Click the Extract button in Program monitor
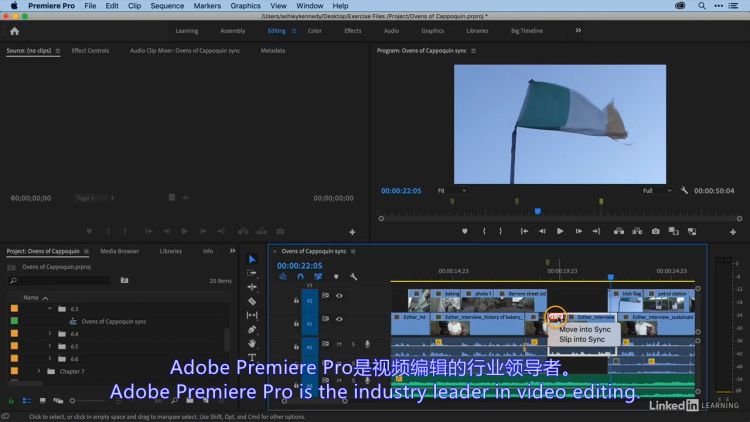The image size is (750, 422). (637, 232)
